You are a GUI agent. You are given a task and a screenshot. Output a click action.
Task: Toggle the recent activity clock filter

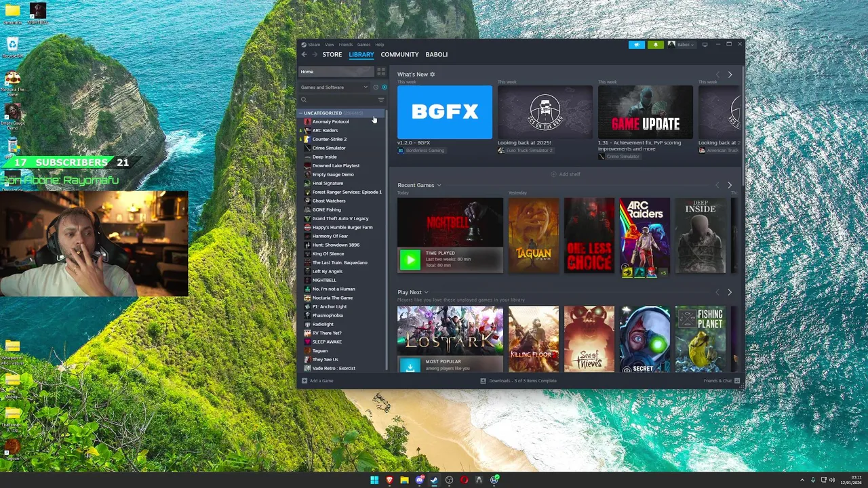pyautogui.click(x=376, y=87)
